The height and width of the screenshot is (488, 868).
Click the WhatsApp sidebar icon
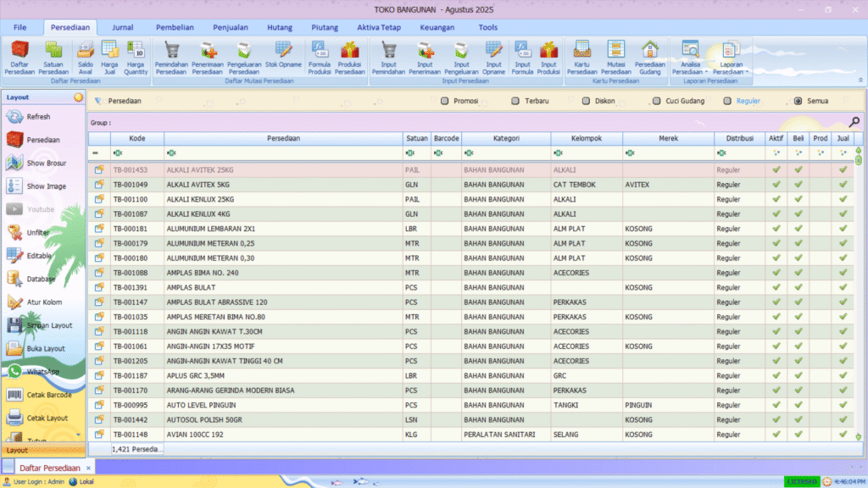point(15,372)
